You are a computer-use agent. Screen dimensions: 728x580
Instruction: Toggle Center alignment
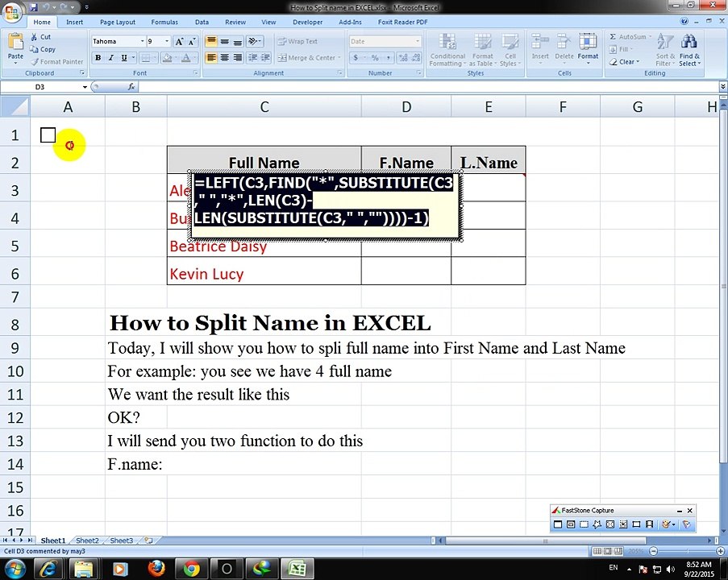[225, 57]
